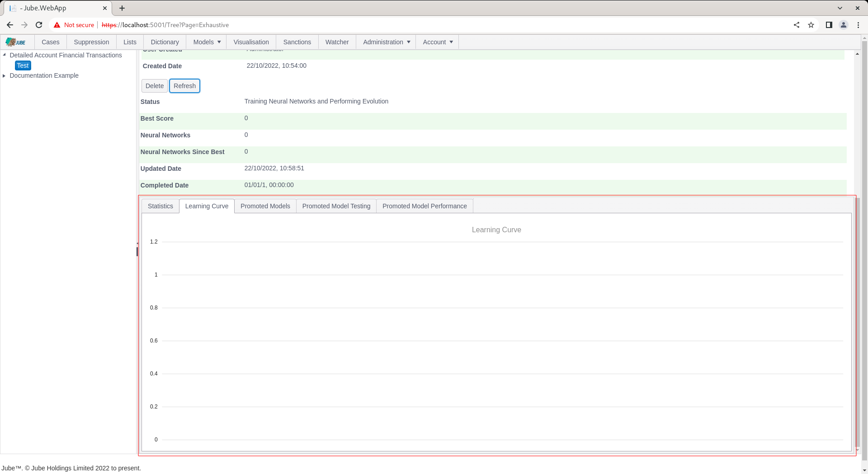Toggle browser side panel icon
The height and width of the screenshot is (474, 868).
[x=829, y=25]
